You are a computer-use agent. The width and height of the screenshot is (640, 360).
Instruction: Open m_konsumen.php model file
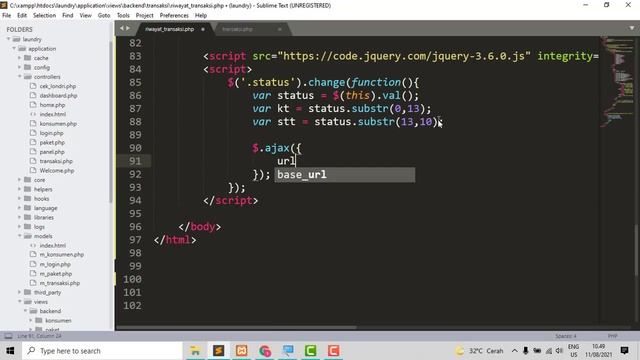[62, 255]
